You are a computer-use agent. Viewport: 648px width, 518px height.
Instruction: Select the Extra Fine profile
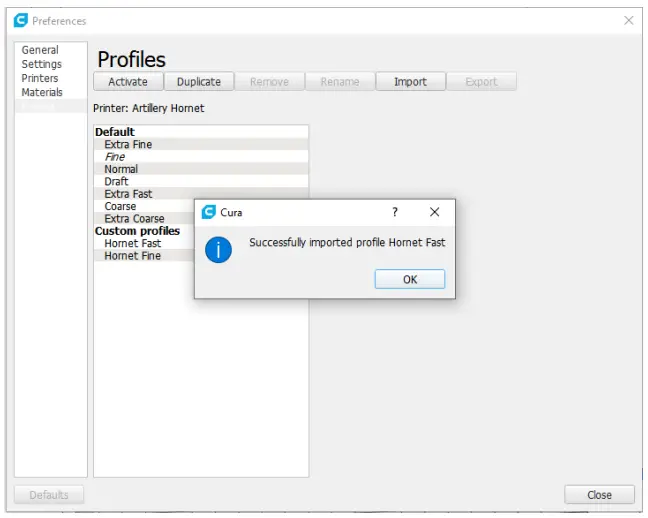click(x=128, y=144)
